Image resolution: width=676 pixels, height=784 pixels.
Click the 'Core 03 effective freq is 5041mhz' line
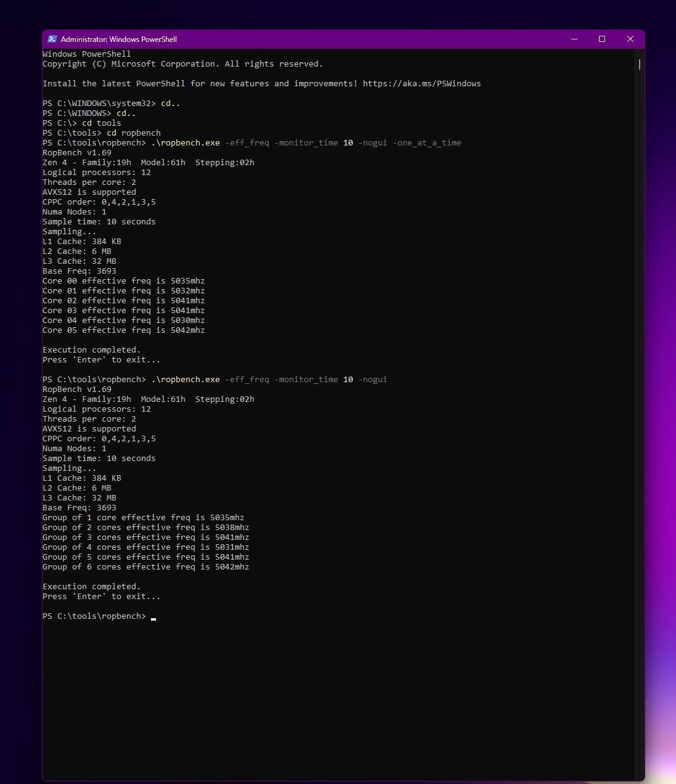(124, 311)
